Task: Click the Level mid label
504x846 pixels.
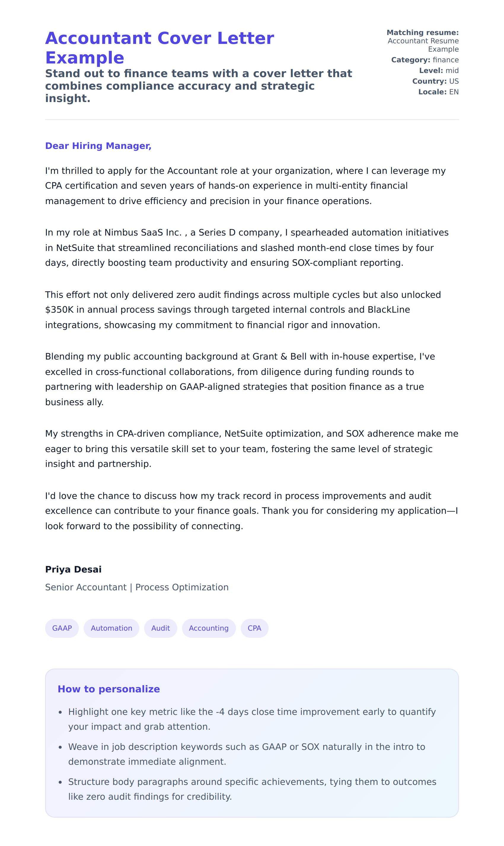Action: coord(439,70)
